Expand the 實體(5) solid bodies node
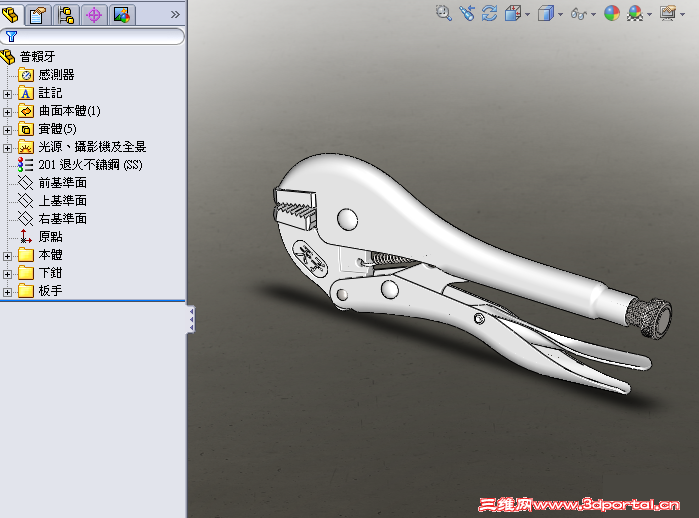Image resolution: width=699 pixels, height=518 pixels. point(7,130)
